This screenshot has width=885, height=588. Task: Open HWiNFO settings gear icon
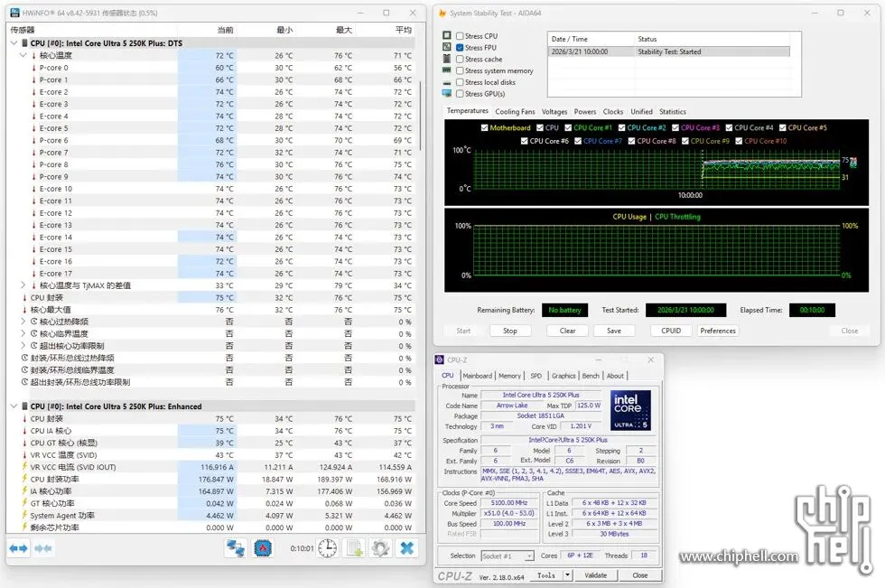(380, 548)
